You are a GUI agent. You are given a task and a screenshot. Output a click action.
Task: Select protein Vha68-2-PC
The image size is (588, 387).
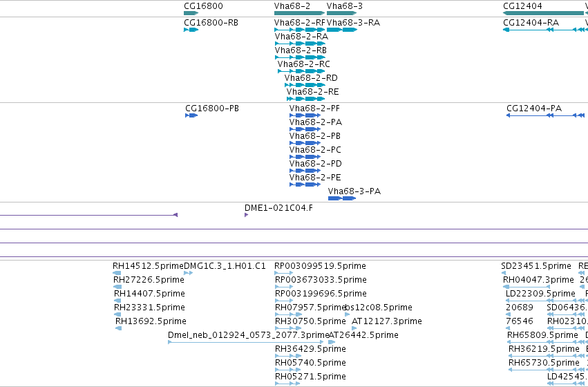(x=315, y=150)
